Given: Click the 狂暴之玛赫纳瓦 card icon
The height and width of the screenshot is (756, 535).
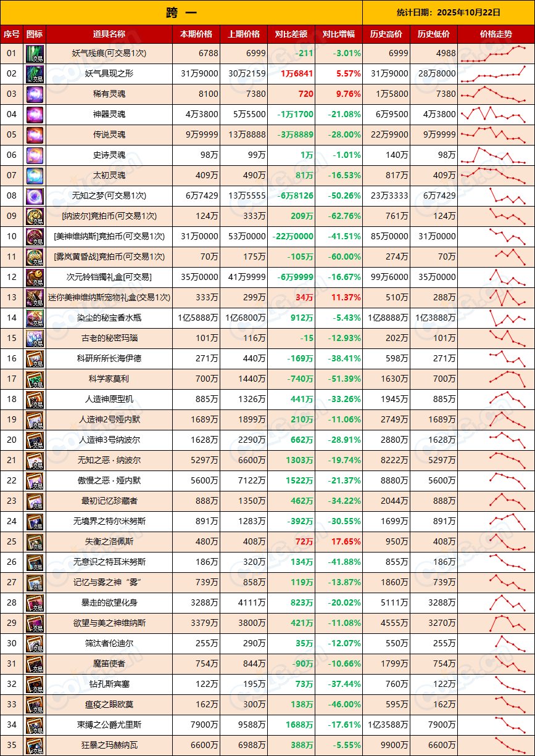Looking at the screenshot, I should click(35, 746).
